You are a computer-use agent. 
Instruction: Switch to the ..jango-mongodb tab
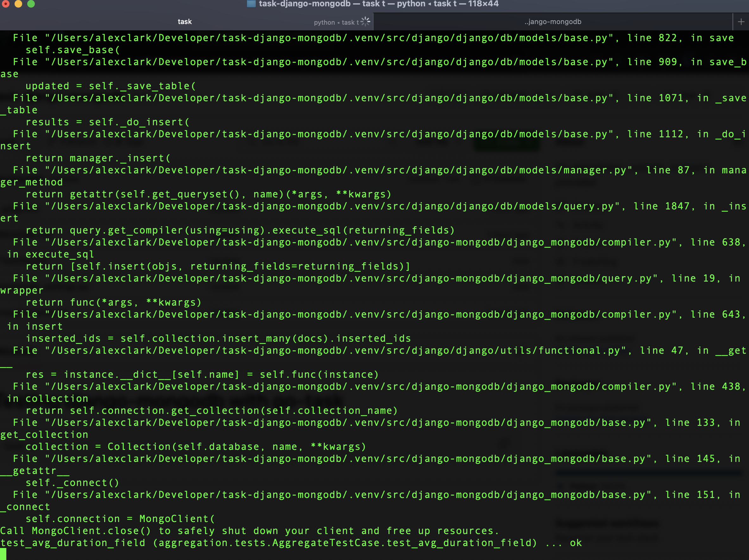point(553,22)
